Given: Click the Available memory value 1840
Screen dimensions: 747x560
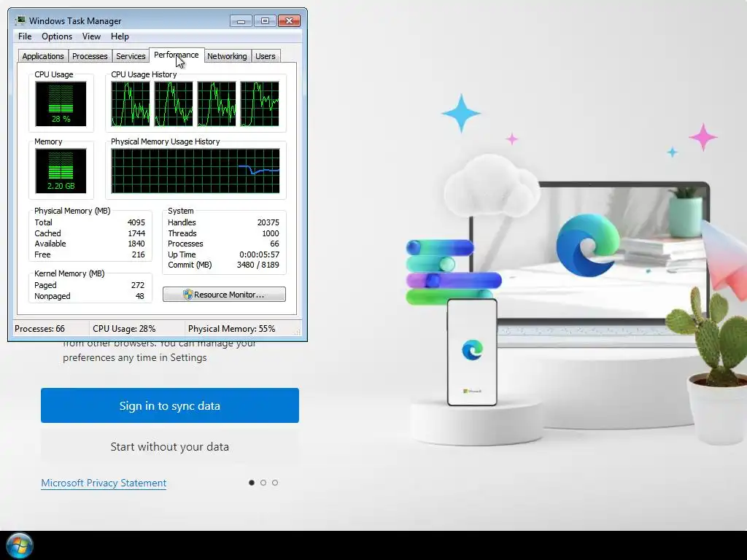Looking at the screenshot, I should pos(136,244).
